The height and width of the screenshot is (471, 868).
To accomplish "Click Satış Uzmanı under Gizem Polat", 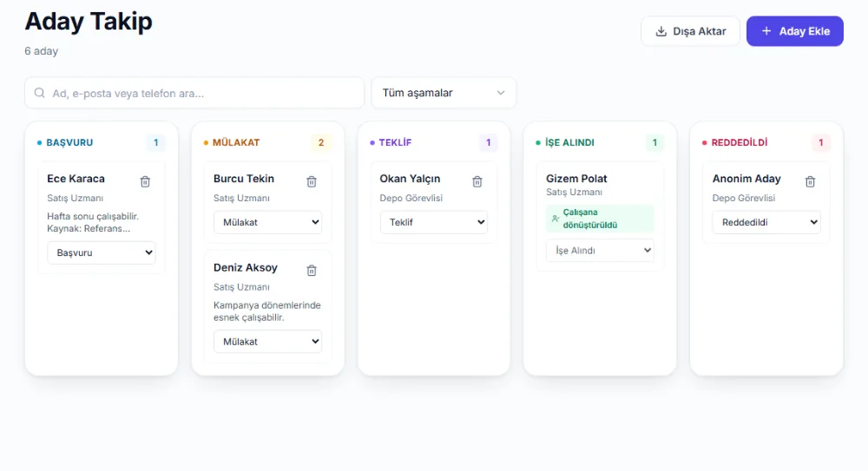I will [x=574, y=192].
